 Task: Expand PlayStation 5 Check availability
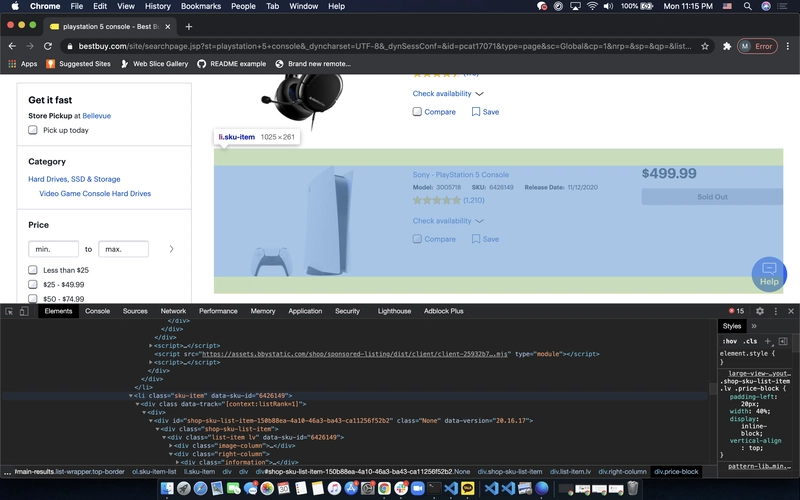click(448, 221)
